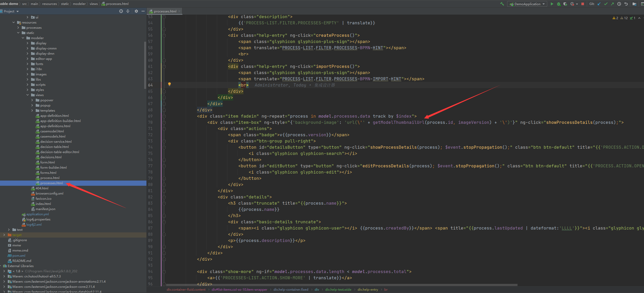Run DemoApplication with the green play button
Viewport: 644px width, 293px height.
552,4
